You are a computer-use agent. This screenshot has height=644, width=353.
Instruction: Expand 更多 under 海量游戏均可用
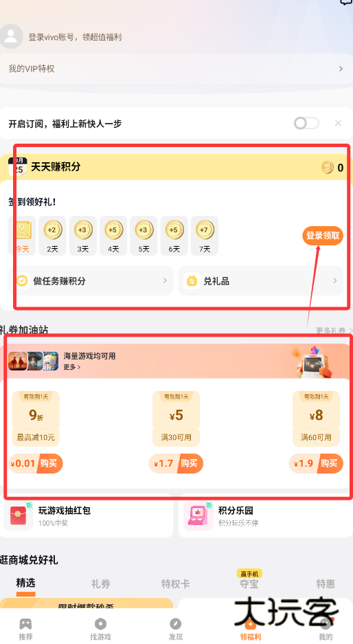pyautogui.click(x=72, y=367)
